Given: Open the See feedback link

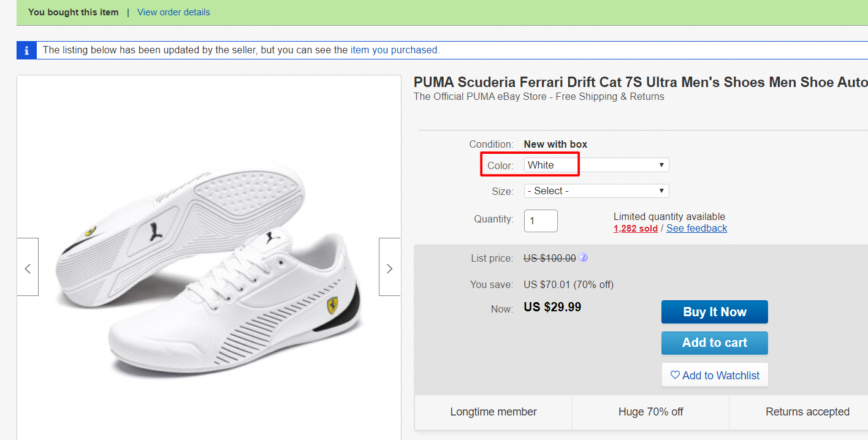Looking at the screenshot, I should (x=696, y=228).
